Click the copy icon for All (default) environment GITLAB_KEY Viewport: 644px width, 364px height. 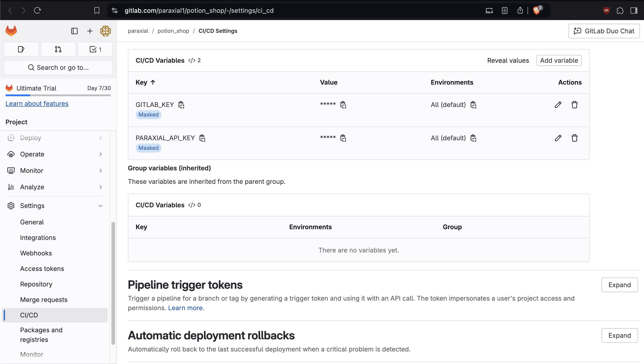coord(473,105)
